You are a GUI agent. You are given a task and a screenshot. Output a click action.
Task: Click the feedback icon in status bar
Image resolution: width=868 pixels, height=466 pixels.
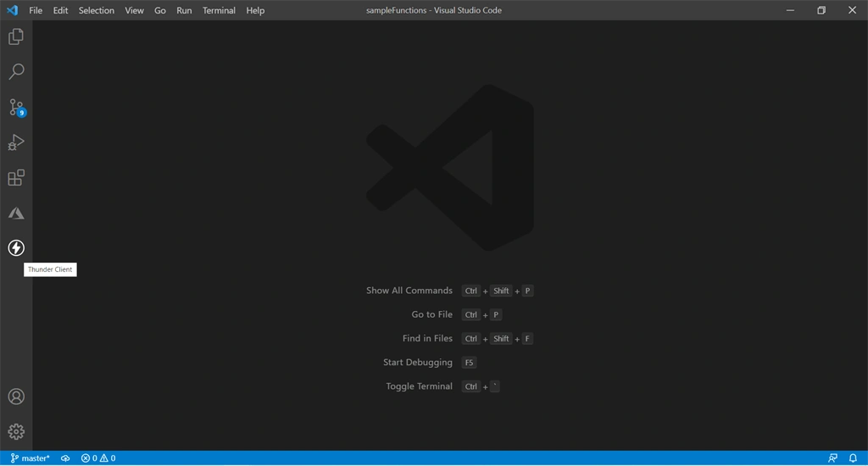coord(832,458)
